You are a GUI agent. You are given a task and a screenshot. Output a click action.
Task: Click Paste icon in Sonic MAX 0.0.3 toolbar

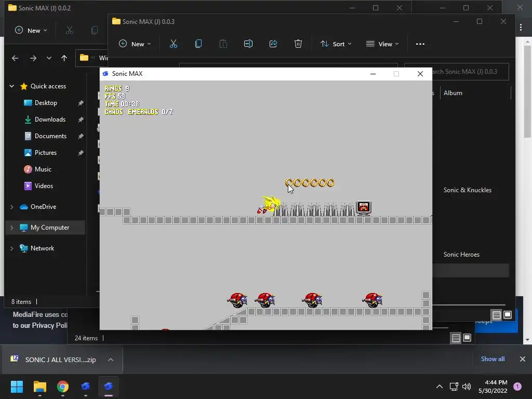coord(223,44)
